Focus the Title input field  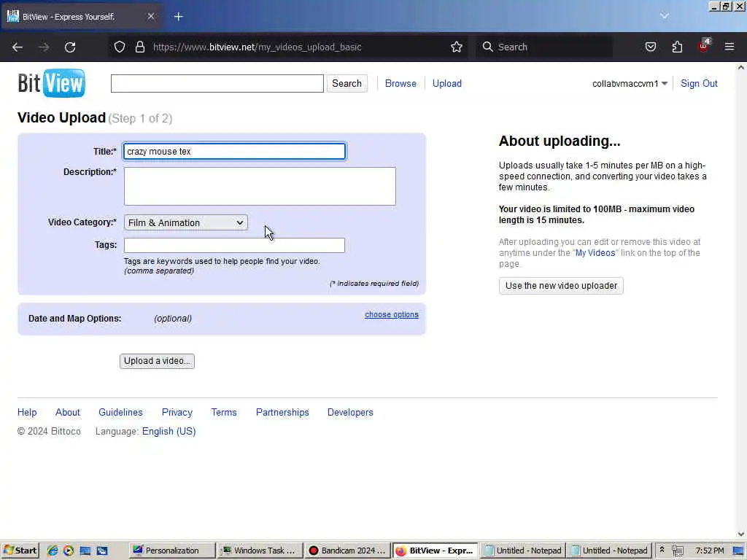tap(234, 152)
